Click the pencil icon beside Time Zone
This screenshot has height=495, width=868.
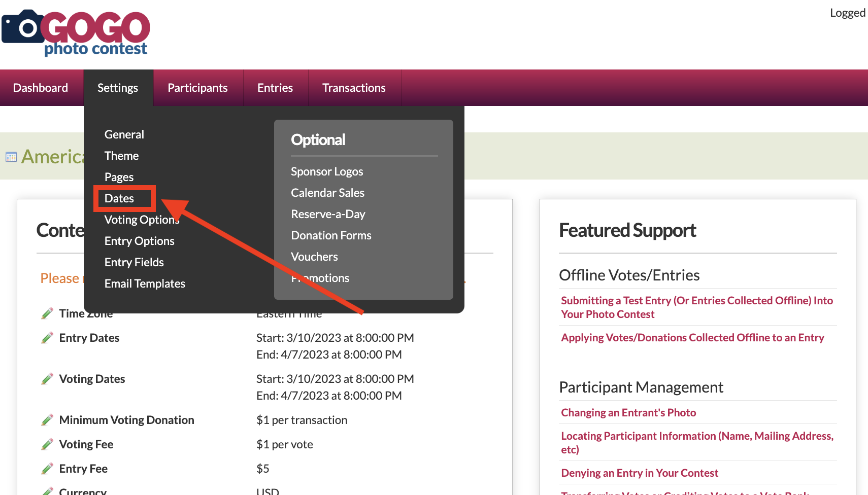coord(47,313)
